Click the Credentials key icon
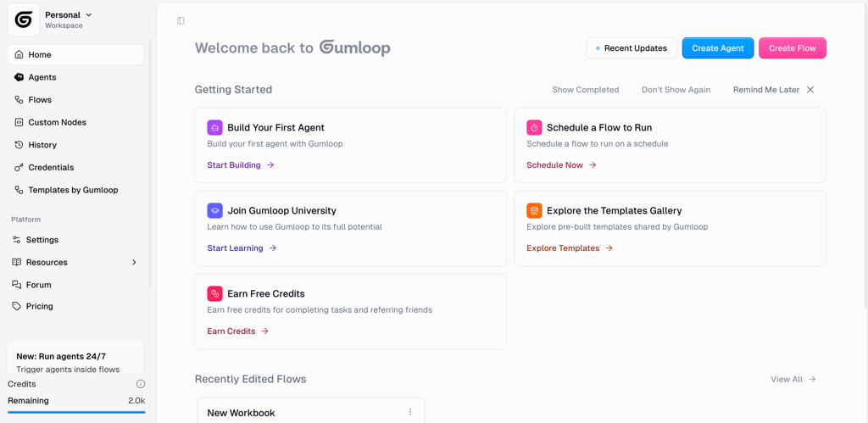The width and height of the screenshot is (868, 423). coord(19,167)
